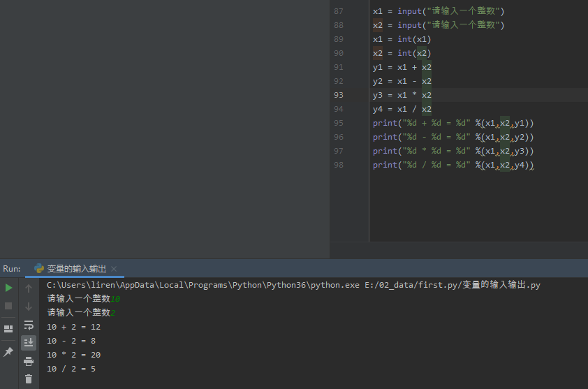Click the python.exe command path in console
Screen dimensions: 588x389
203,285
